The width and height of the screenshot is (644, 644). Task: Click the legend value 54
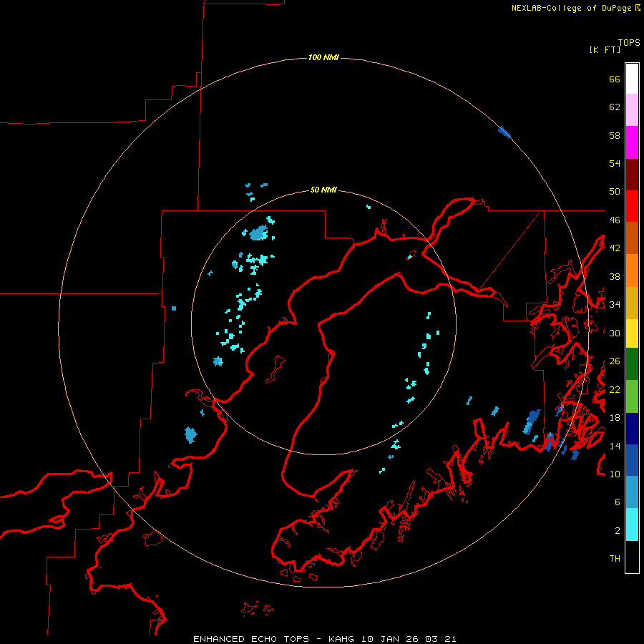coord(615,163)
